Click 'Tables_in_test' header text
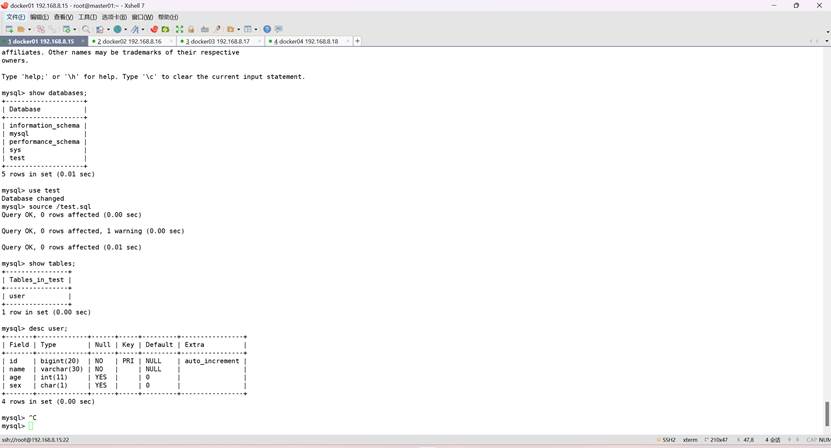Image resolution: width=831 pixels, height=448 pixels. click(37, 279)
